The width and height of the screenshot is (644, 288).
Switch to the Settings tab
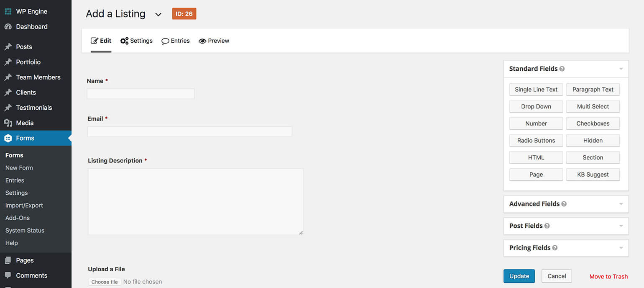[136, 41]
